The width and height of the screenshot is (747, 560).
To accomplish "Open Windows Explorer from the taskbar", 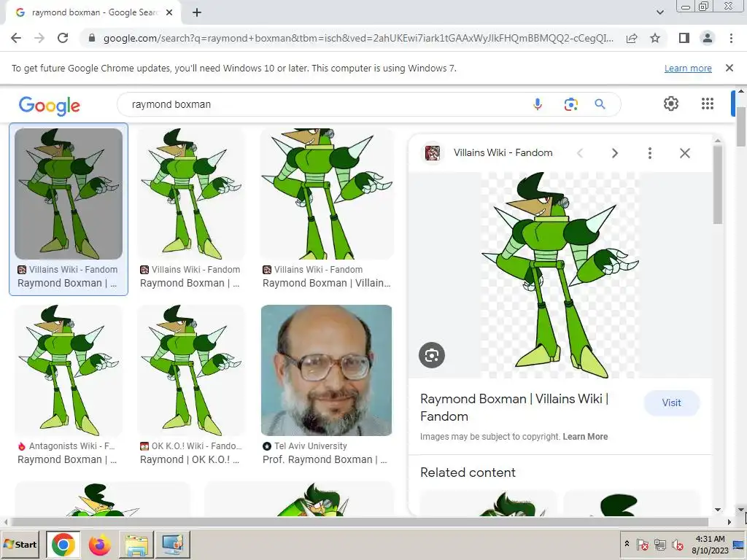I will (136, 544).
